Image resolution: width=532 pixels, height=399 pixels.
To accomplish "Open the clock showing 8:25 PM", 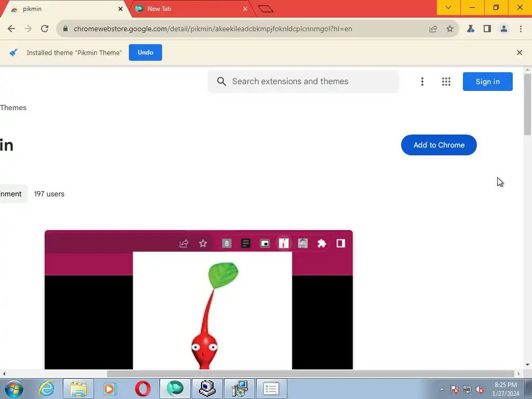I will [506, 389].
